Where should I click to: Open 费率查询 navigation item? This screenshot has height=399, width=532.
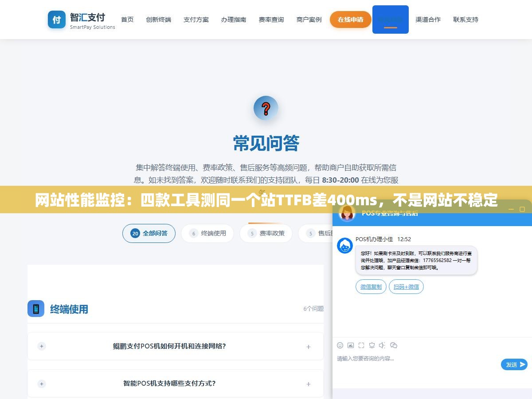pyautogui.click(x=271, y=20)
